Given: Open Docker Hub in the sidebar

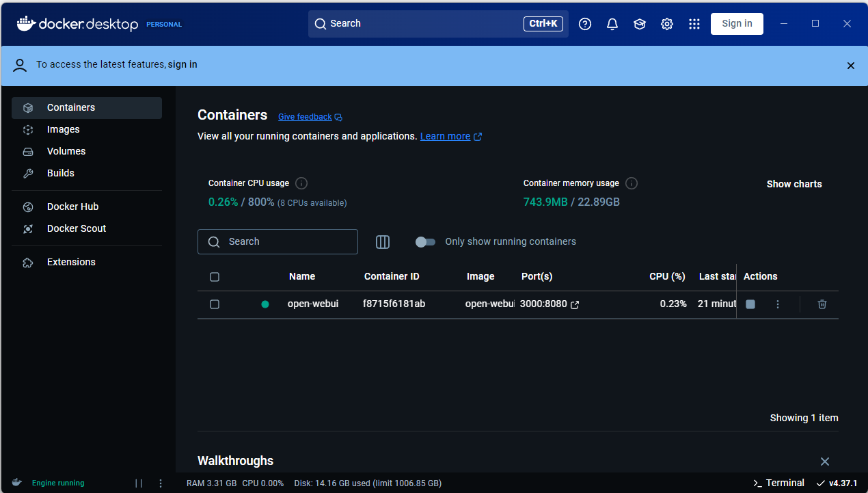Looking at the screenshot, I should click(x=87, y=207).
